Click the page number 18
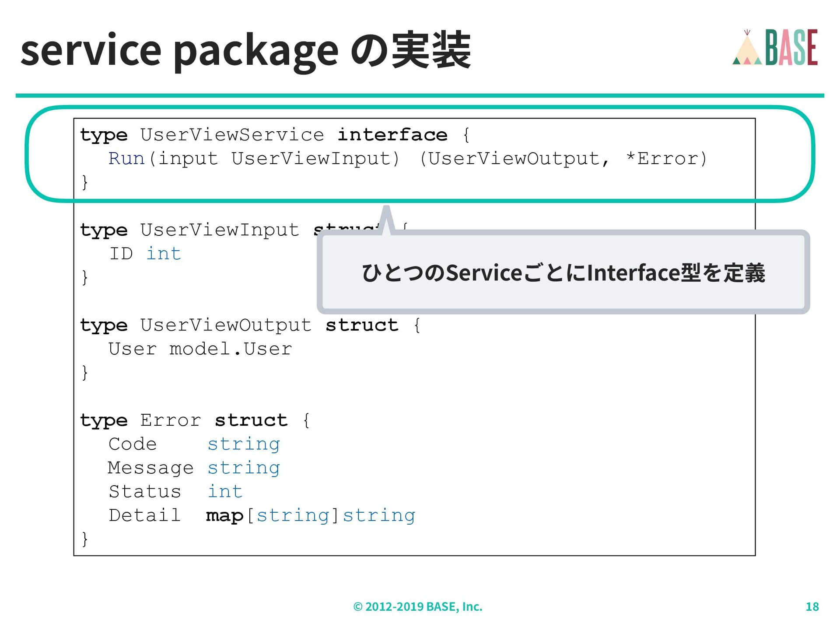 [812, 606]
